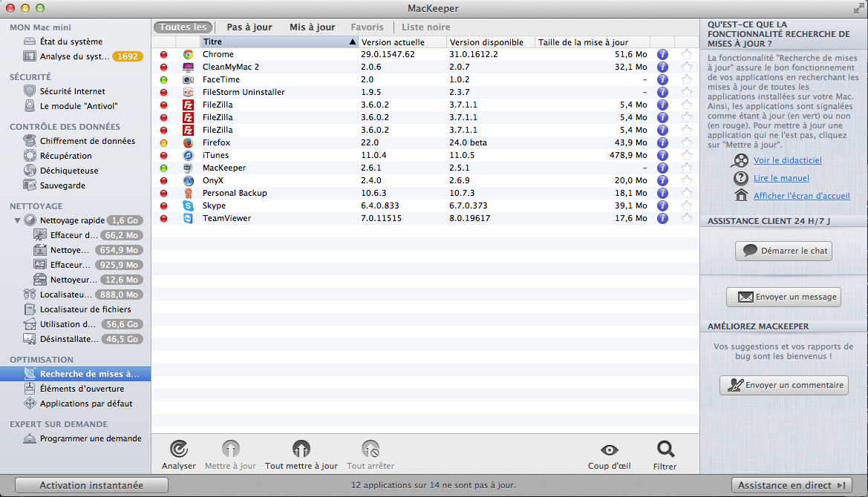Open the Afficher l'écran d'accueil link
The height and width of the screenshot is (497, 868).
point(802,196)
